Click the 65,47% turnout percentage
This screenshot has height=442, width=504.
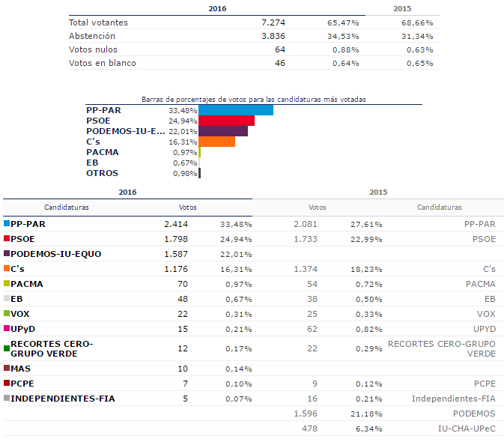click(x=343, y=22)
